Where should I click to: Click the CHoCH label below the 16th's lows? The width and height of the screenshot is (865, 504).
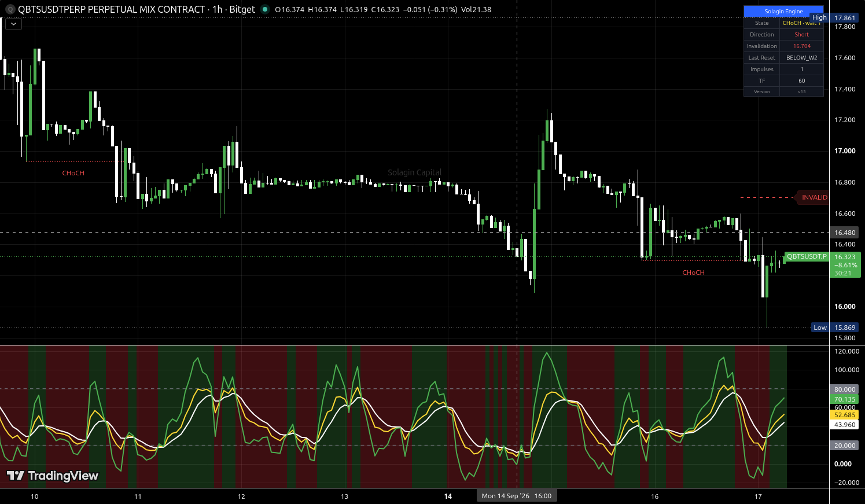[693, 273]
